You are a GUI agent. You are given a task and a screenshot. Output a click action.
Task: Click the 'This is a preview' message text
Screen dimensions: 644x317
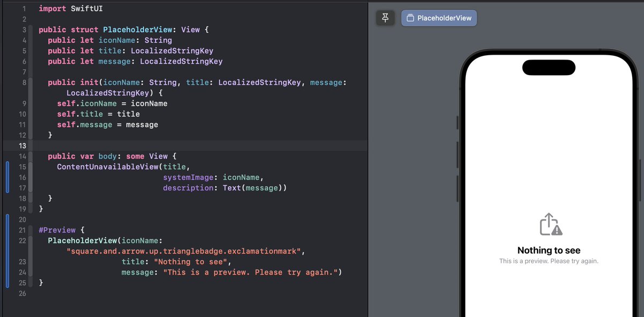pos(548,261)
